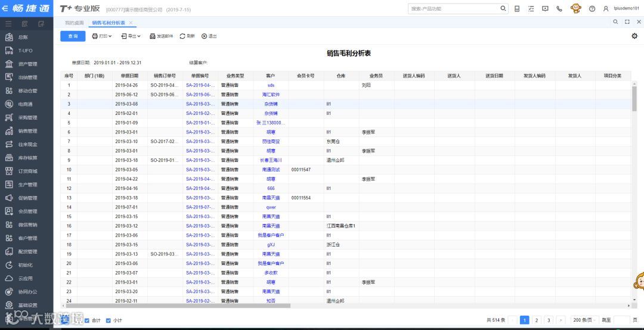Open the 打印 dropdown
This screenshot has width=644, height=330.
pos(102,36)
